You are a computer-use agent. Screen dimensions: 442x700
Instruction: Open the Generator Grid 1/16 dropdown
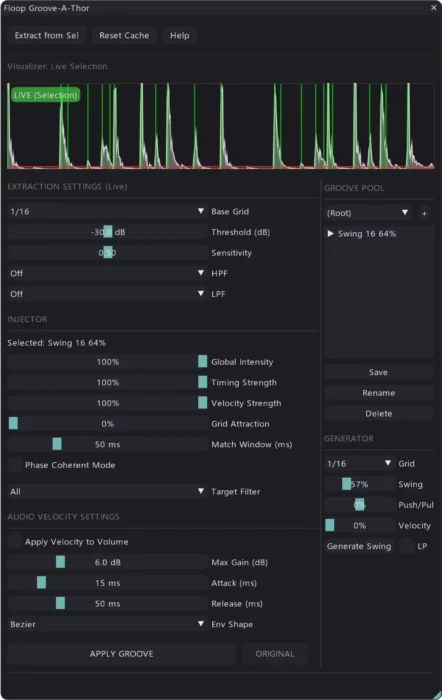pyautogui.click(x=359, y=463)
